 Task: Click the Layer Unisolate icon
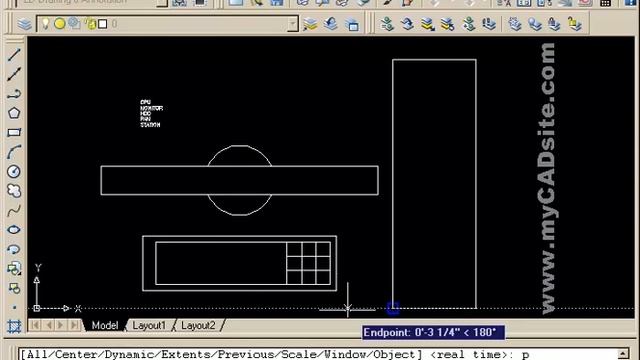coord(448,24)
